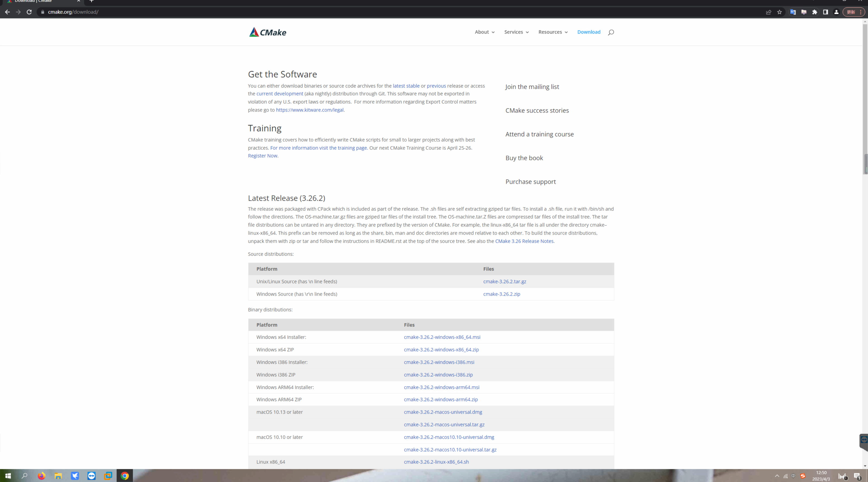Click the taskbar clock showing 12:50

click(x=821, y=476)
